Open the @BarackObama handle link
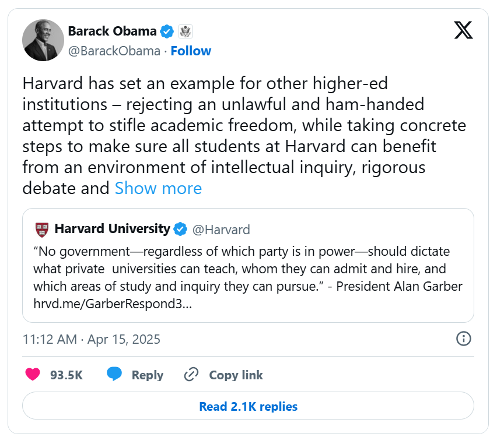This screenshot has width=504, height=444. [x=114, y=51]
